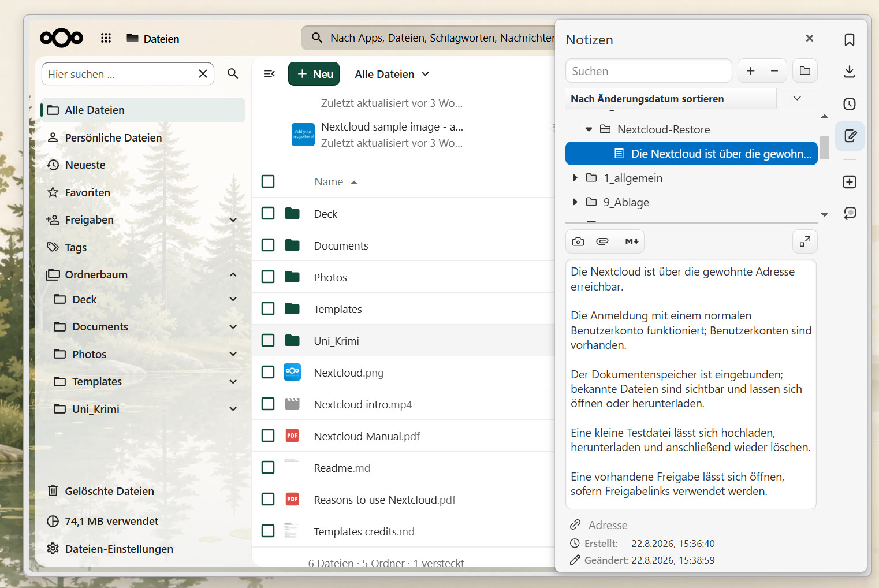This screenshot has width=879, height=588.
Task: Click the folder button beside notes search
Action: pyautogui.click(x=805, y=71)
